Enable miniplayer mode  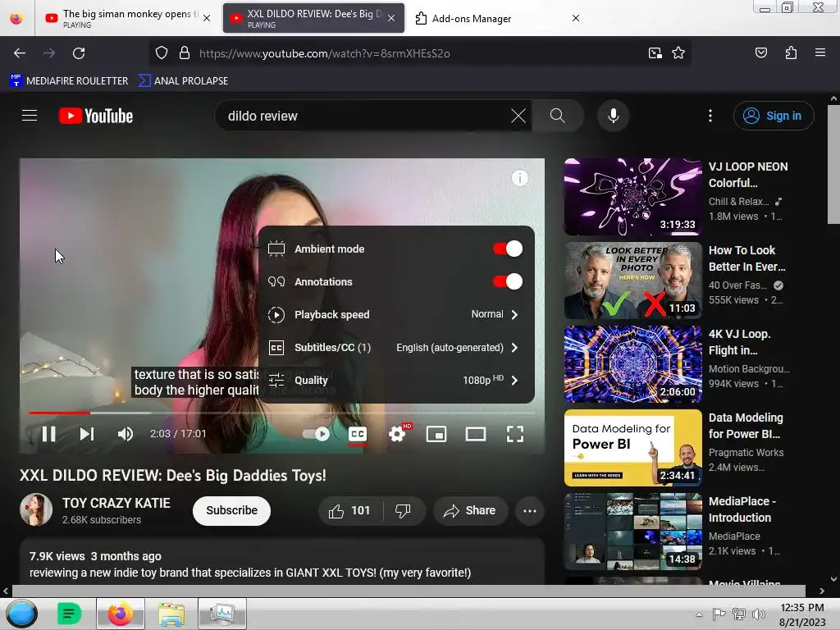pos(436,434)
